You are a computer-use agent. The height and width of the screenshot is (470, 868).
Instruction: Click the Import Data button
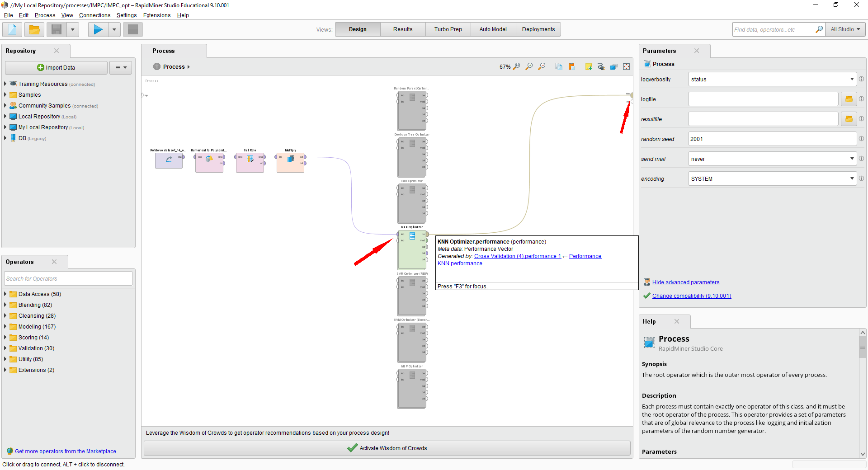[x=56, y=67]
